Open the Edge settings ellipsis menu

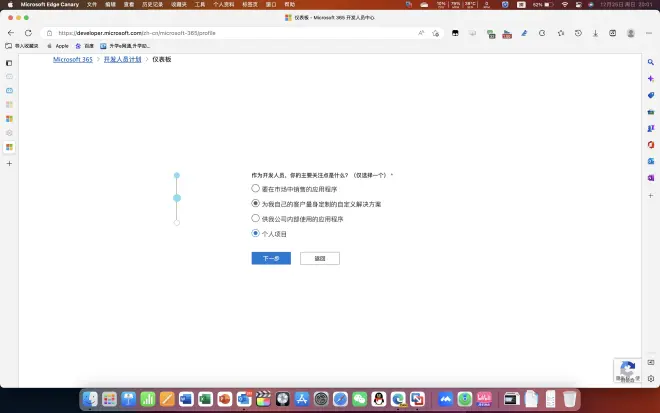649,33
